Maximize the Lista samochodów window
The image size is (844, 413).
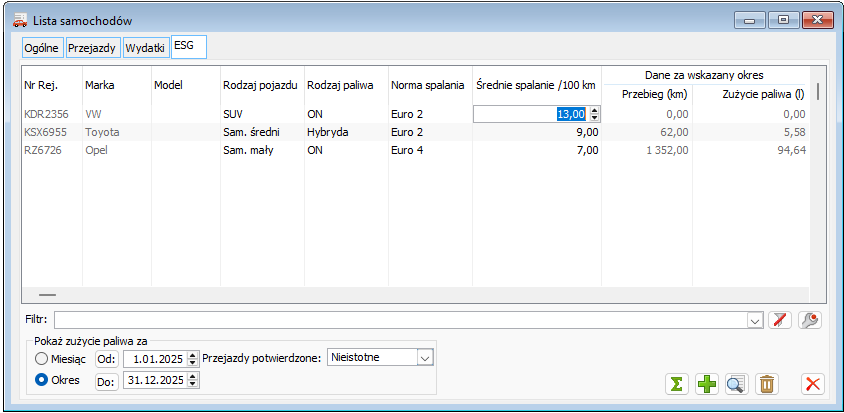pyautogui.click(x=783, y=20)
